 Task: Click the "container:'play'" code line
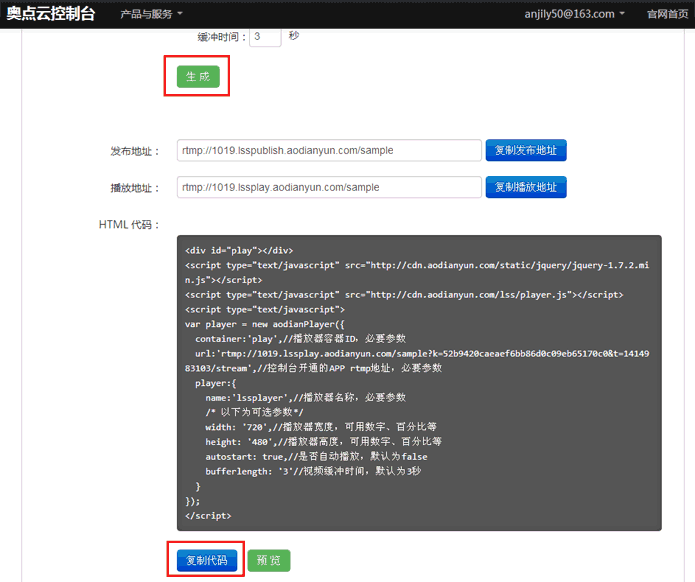pos(301,339)
